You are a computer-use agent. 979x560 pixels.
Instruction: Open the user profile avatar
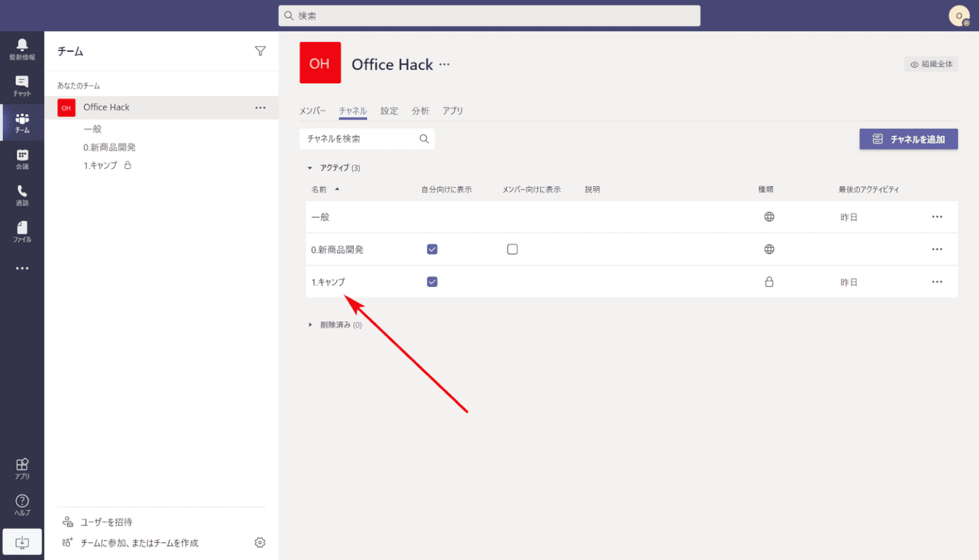point(959,15)
